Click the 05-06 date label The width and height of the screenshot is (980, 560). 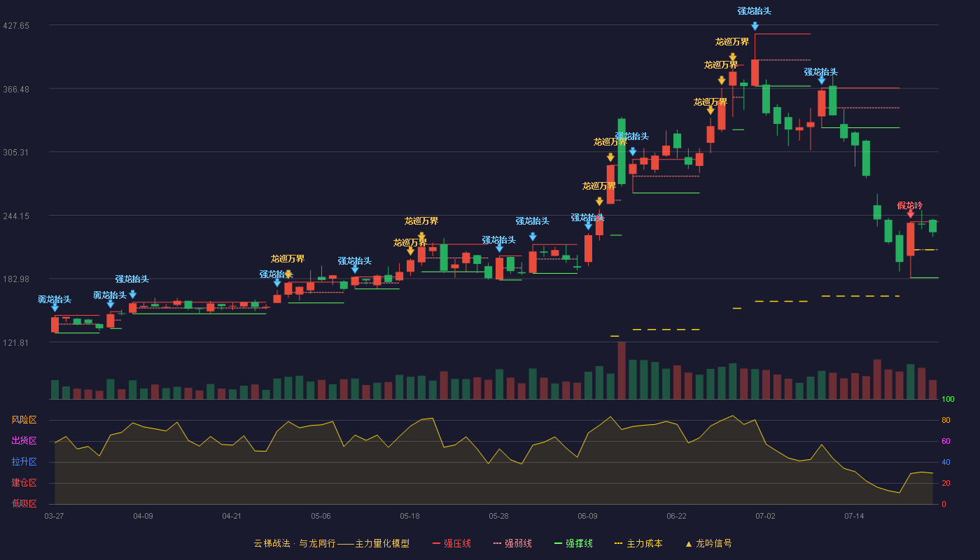(x=321, y=516)
